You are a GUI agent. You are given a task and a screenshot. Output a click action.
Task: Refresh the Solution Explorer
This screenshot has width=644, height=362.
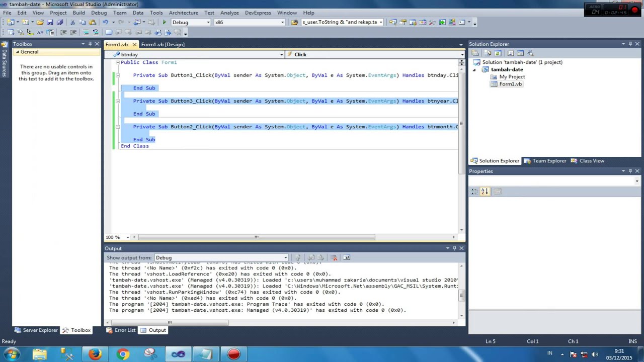point(498,53)
